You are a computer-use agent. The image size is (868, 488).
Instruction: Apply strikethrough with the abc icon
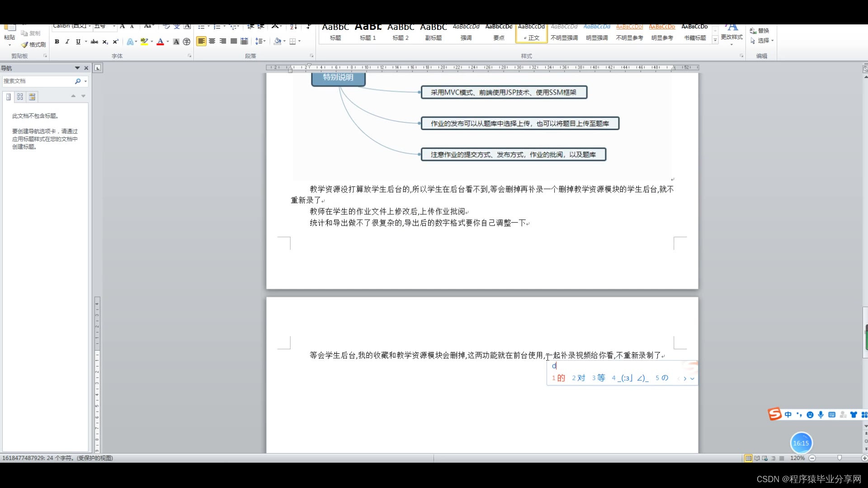[x=94, y=42]
